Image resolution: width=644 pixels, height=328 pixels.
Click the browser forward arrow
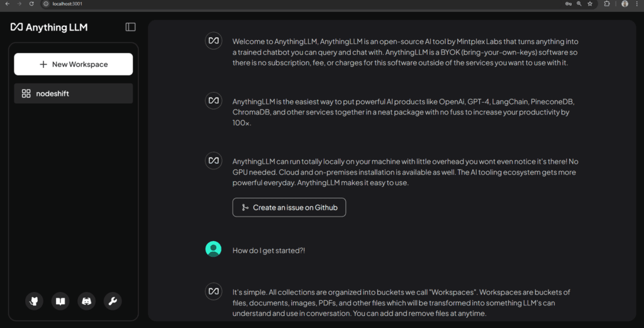click(19, 4)
